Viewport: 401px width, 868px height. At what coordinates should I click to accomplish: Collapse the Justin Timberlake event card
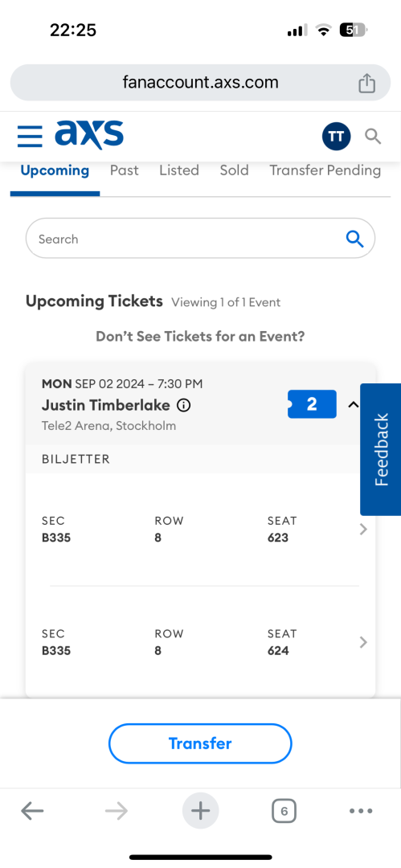(353, 404)
